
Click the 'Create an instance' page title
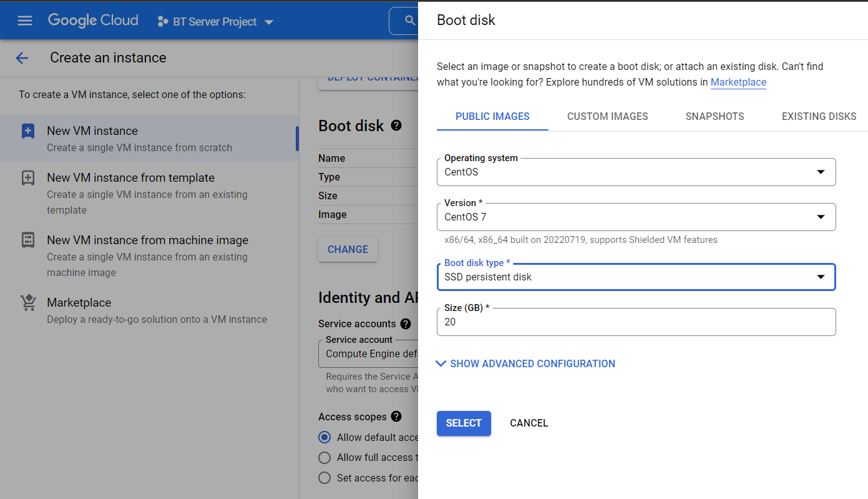pos(108,58)
